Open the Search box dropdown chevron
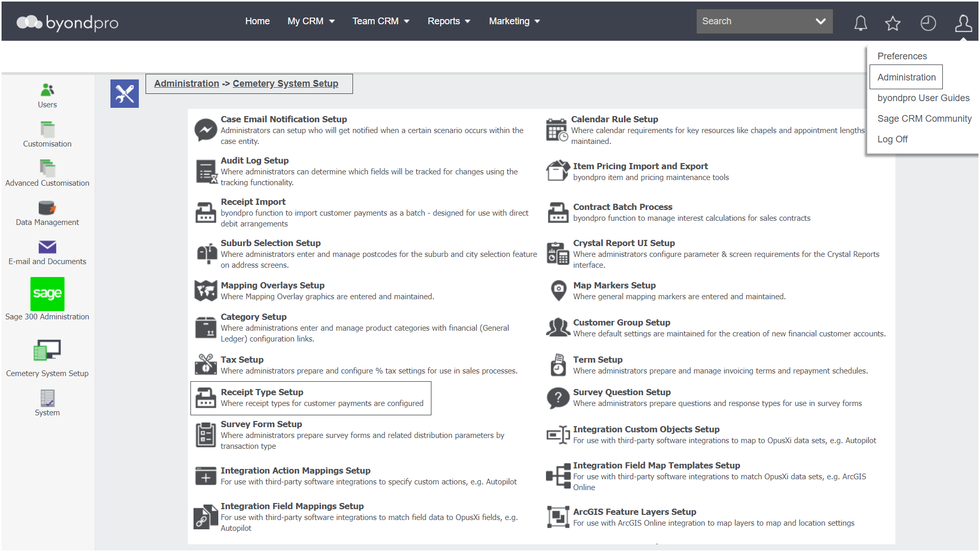 821,21
